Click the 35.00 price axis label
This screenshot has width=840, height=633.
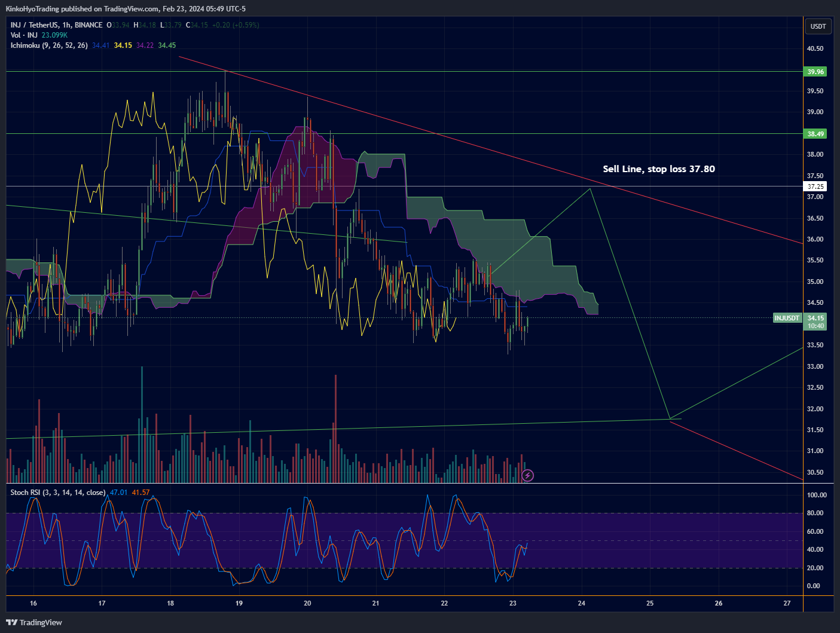click(x=815, y=282)
